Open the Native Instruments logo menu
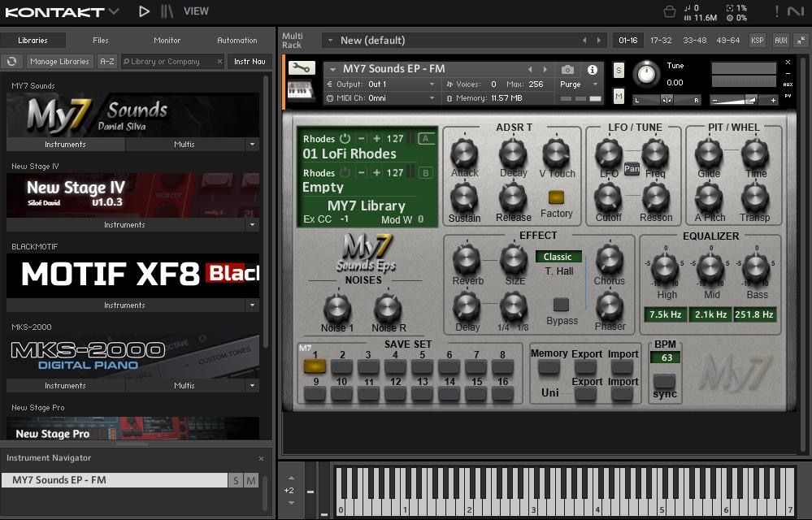The height and width of the screenshot is (520, 812). pos(795,11)
